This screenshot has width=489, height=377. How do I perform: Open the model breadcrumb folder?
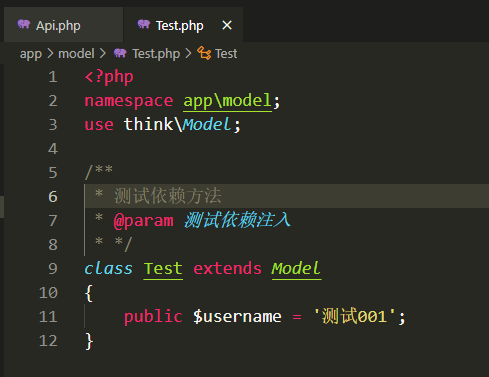pos(76,53)
